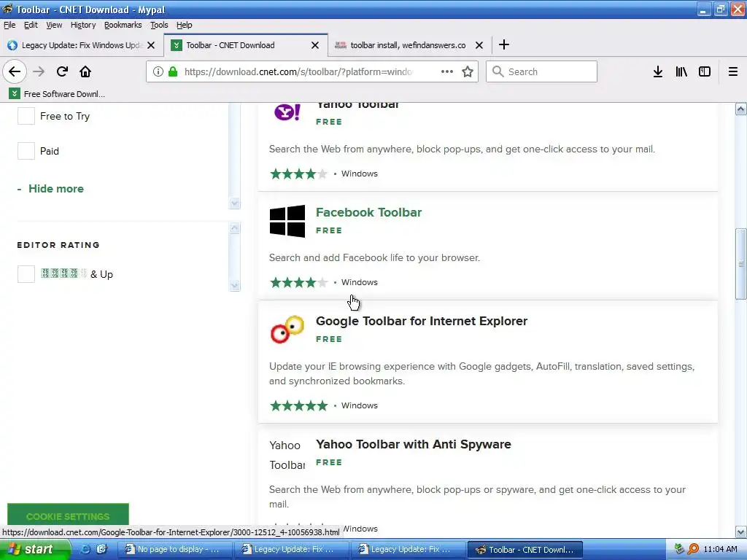The height and width of the screenshot is (560, 747).
Task: Open the Edit menu
Action: [31, 25]
